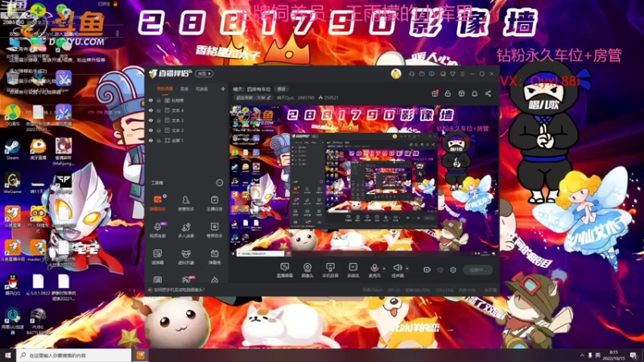
Task: Click the live preview canvas
Action: (364, 181)
